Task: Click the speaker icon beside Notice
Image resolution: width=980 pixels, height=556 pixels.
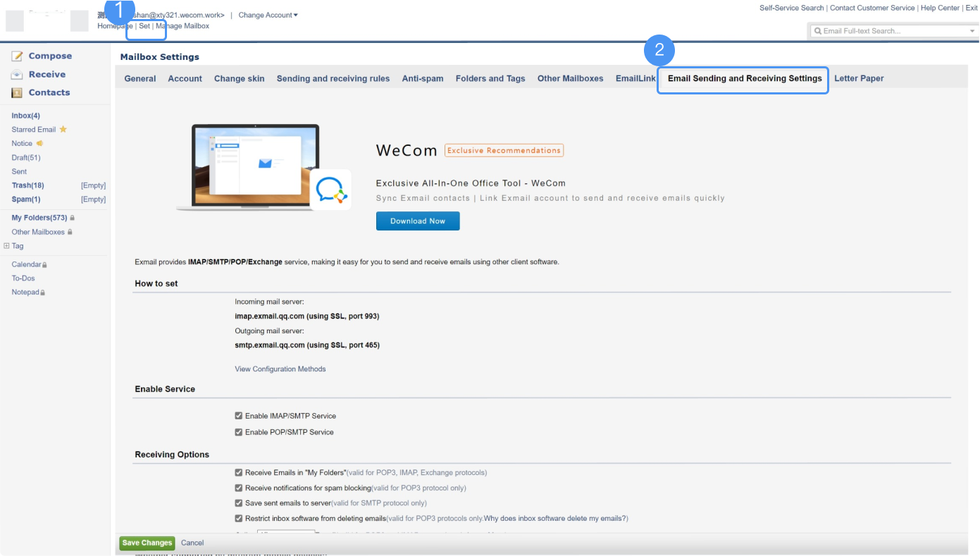Action: tap(39, 143)
